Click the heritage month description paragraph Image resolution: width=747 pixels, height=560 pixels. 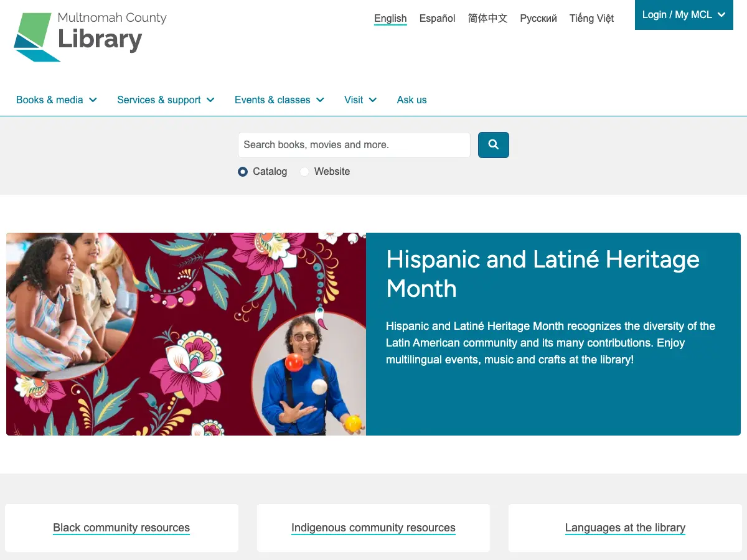[x=551, y=343]
